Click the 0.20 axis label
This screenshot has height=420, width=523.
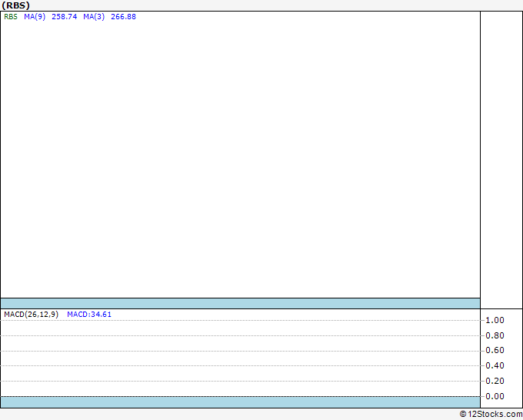495,381
